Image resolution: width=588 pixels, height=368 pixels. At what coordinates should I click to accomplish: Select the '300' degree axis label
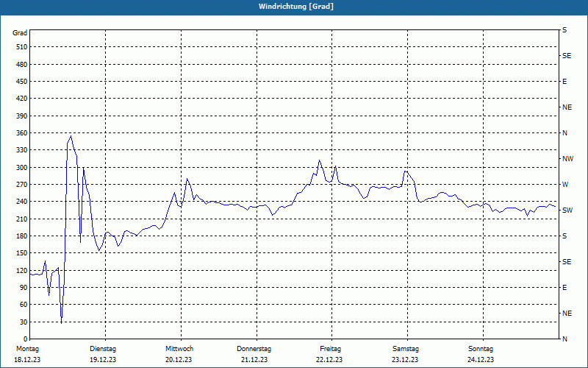coord(22,168)
